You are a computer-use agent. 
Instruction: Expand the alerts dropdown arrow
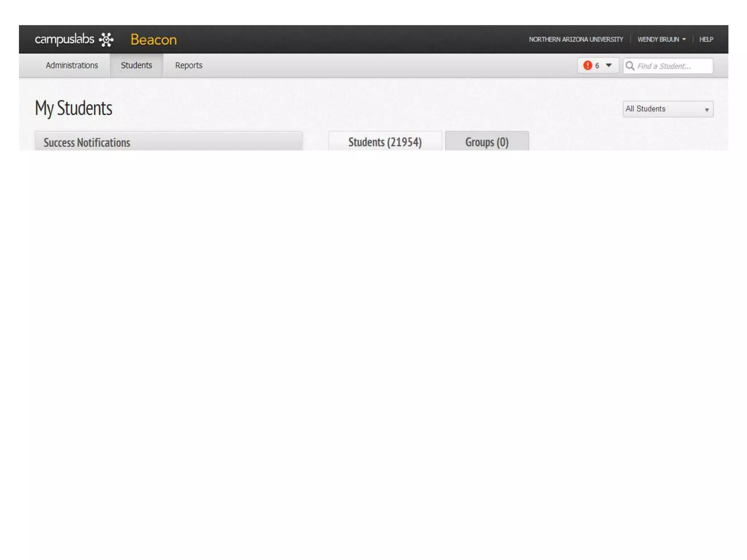[609, 66]
